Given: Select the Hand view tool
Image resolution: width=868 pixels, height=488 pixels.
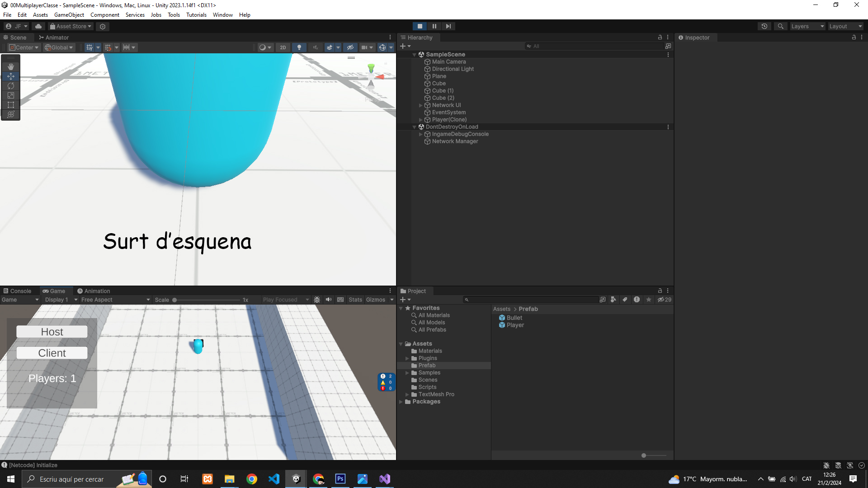Looking at the screenshot, I should click(x=11, y=66).
